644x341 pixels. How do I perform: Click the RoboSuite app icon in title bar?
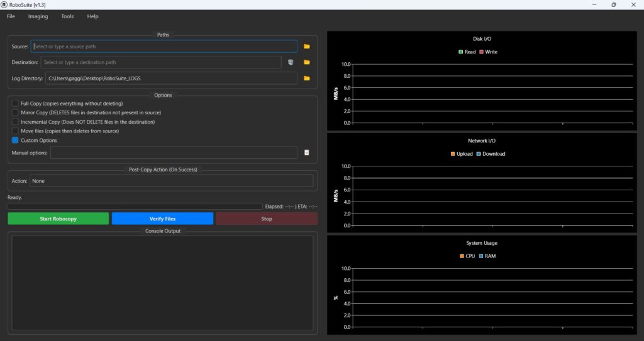4,4
